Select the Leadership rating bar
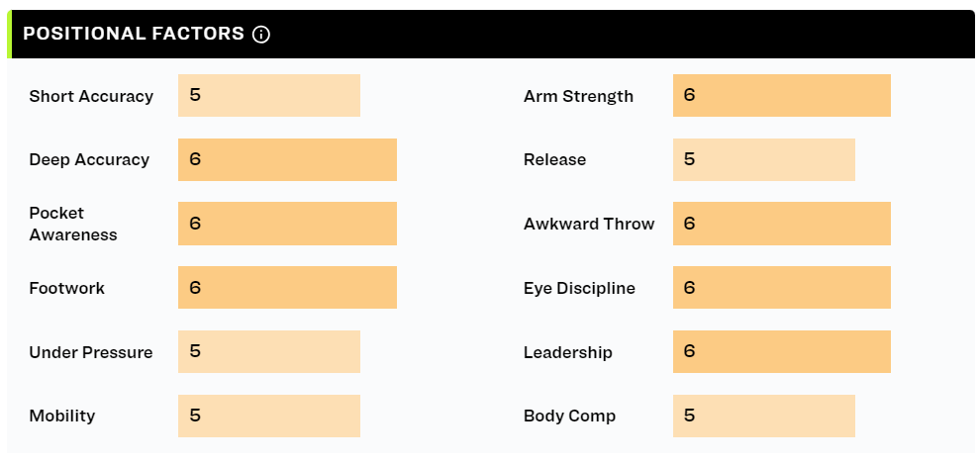Image resolution: width=980 pixels, height=464 pixels. coord(782,351)
